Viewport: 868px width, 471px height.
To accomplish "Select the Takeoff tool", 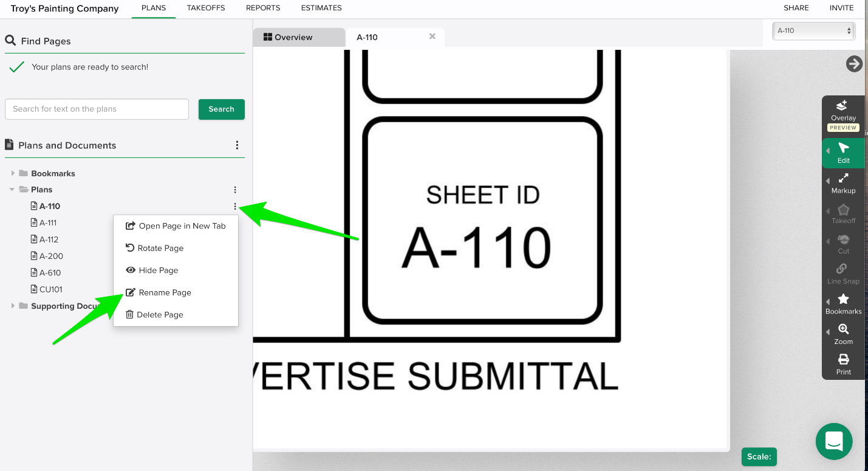I will click(843, 214).
